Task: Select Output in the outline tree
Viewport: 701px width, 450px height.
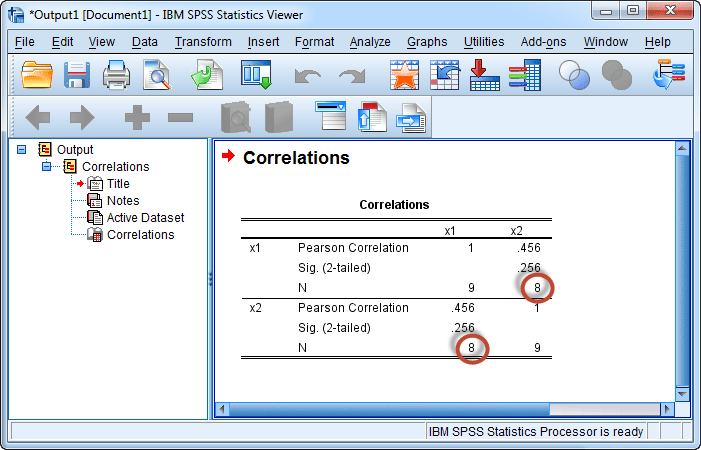Action: [75, 150]
